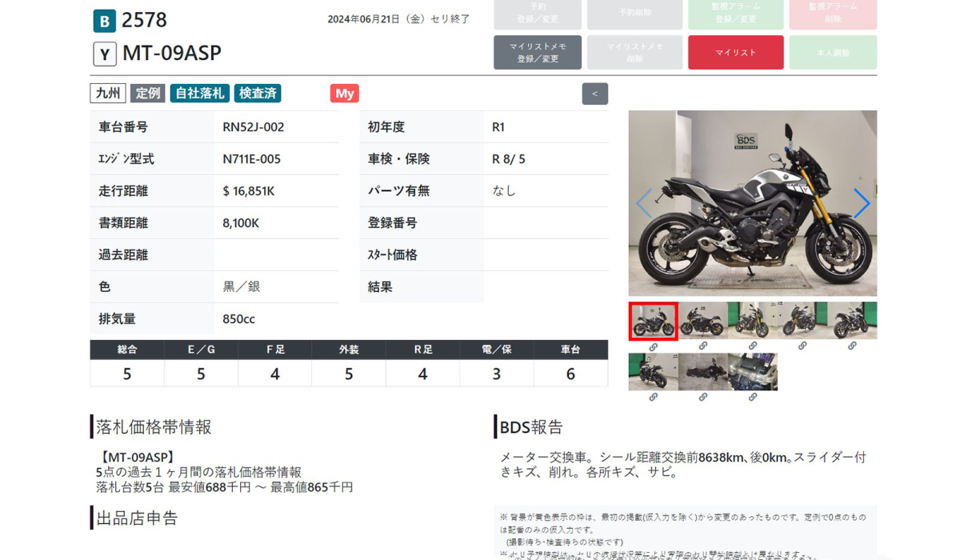Select the rear-view thumbnail in second row
The height and width of the screenshot is (560, 960).
point(654,372)
